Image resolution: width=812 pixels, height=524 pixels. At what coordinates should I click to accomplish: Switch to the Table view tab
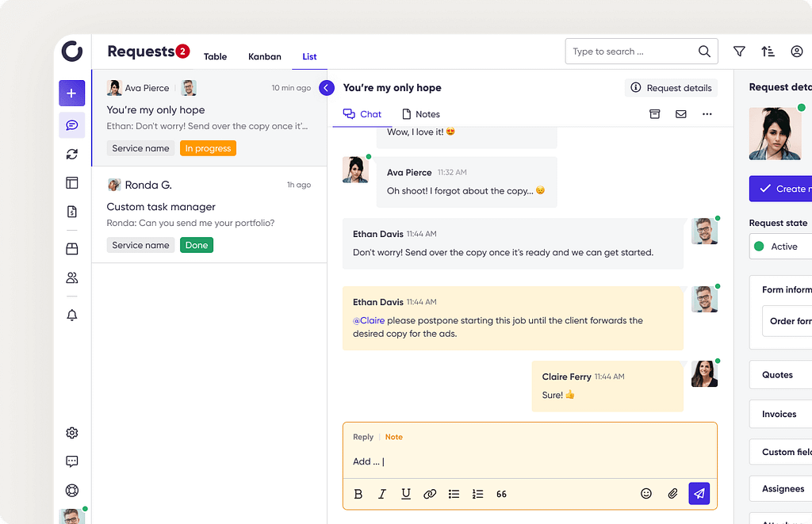tap(215, 56)
